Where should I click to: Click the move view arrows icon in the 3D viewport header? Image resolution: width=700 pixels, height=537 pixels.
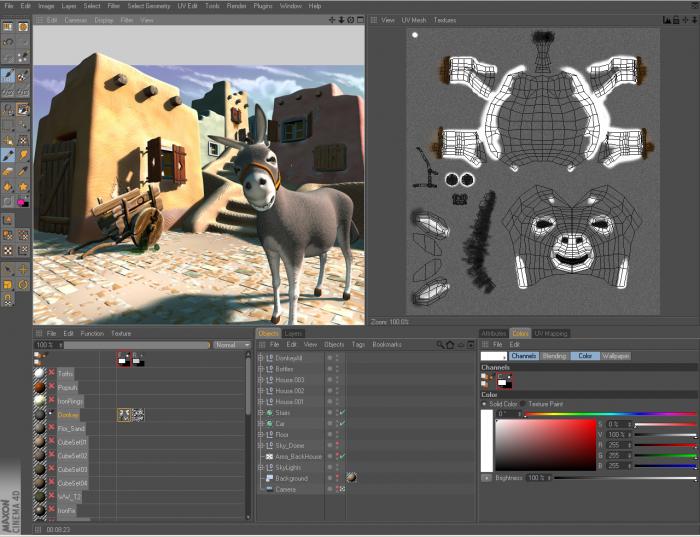tap(332, 20)
